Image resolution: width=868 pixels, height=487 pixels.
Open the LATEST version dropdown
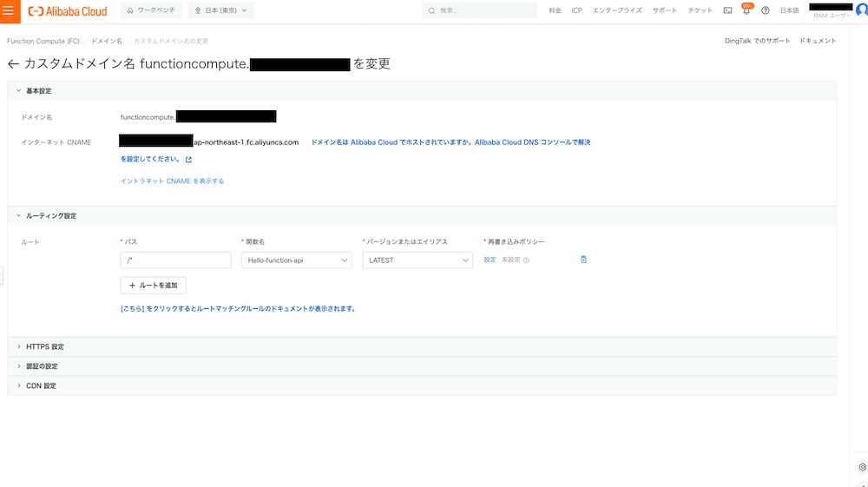tap(417, 260)
